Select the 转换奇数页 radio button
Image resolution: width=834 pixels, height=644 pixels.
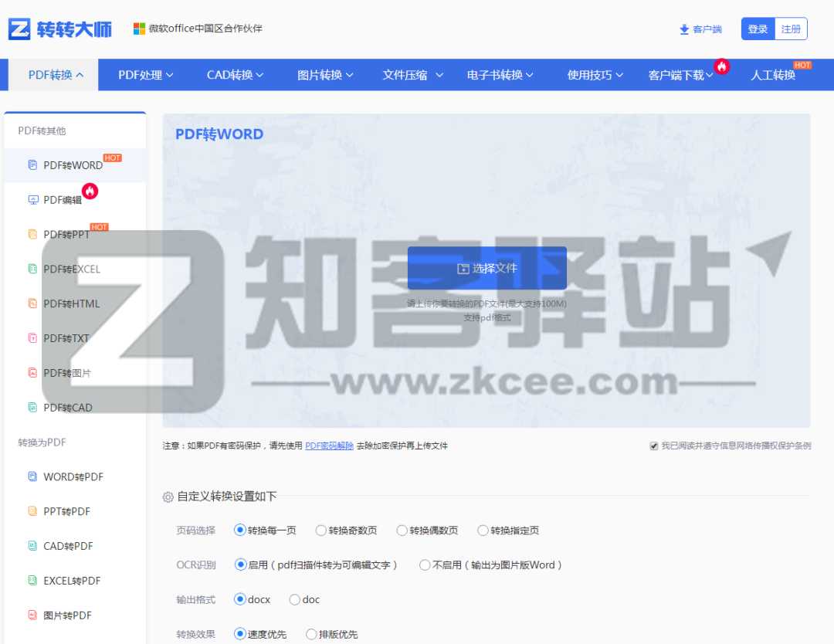(321, 530)
